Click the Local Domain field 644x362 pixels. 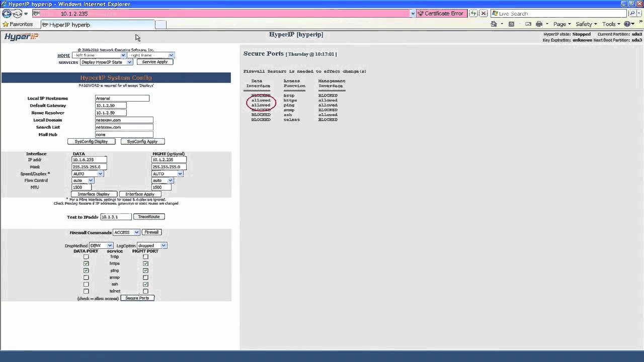click(x=124, y=120)
